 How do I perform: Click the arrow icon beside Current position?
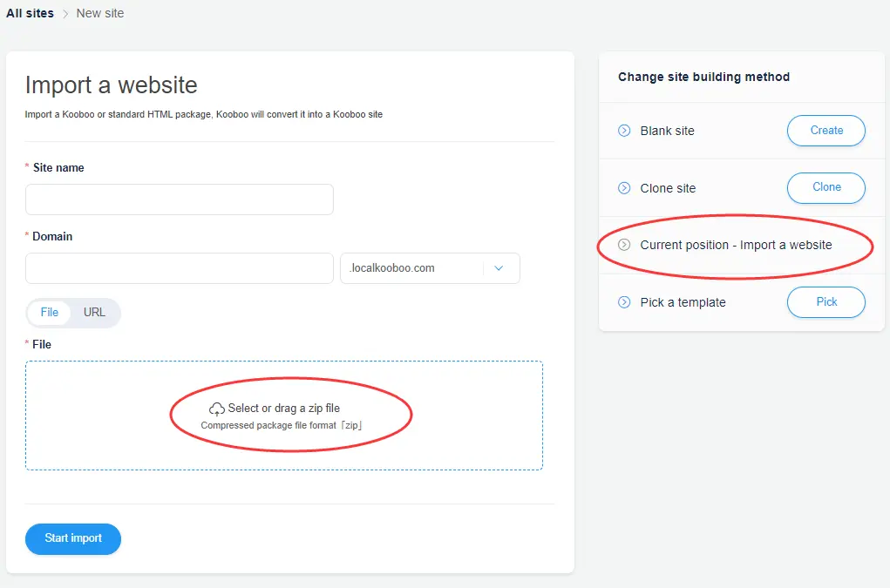[x=624, y=245]
